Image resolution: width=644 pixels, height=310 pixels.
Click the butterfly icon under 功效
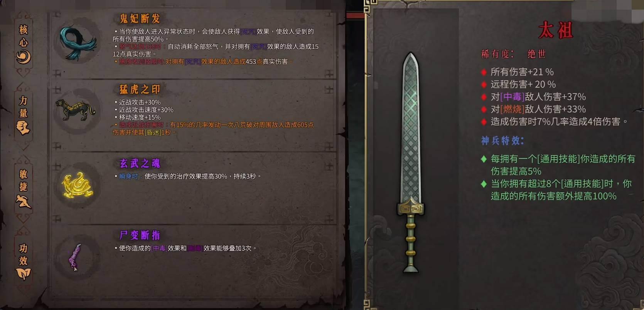click(23, 273)
